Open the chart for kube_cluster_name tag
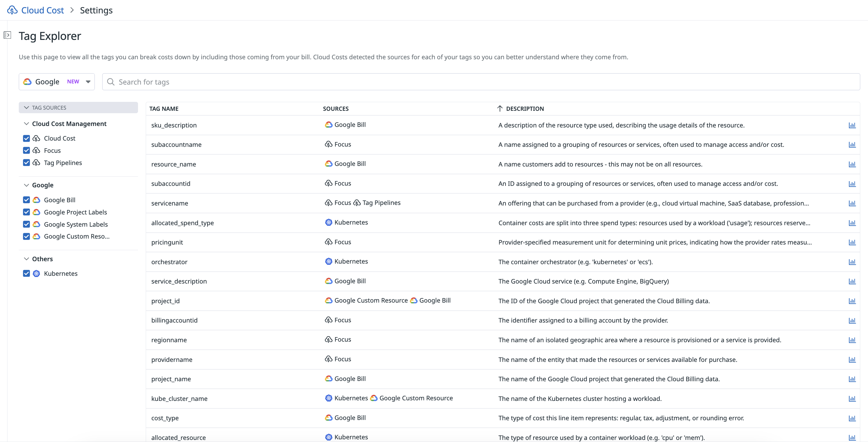Image resolution: width=868 pixels, height=442 pixels. [x=852, y=399]
